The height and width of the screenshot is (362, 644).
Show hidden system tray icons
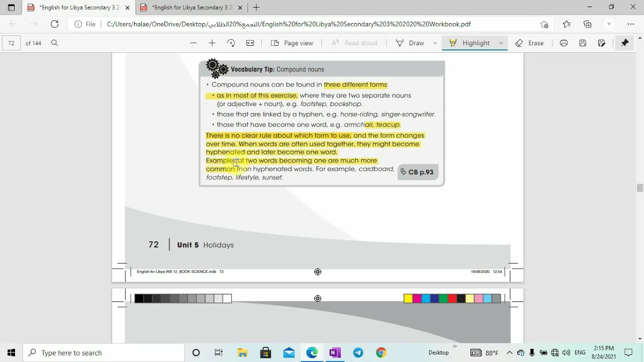(x=510, y=353)
